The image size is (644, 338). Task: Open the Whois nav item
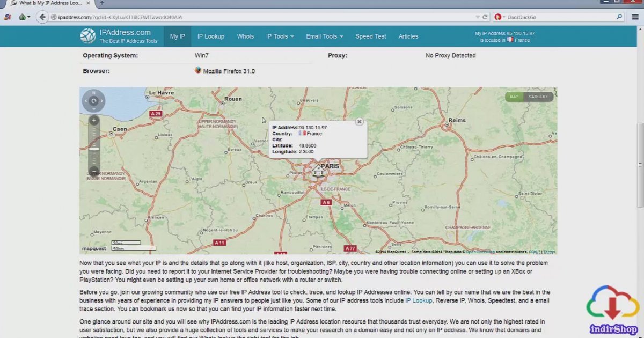pos(245,36)
